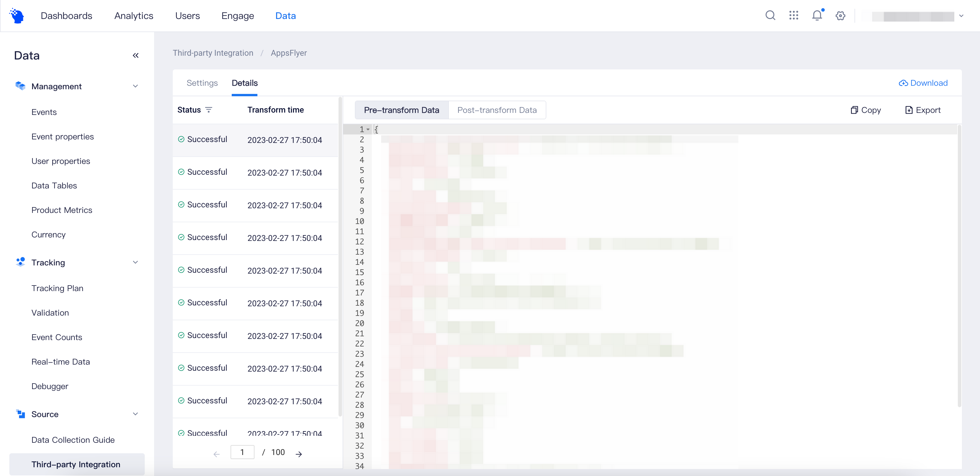Screen dimensions: 980x476
Task: Switch to the Settings tab
Action: [202, 83]
